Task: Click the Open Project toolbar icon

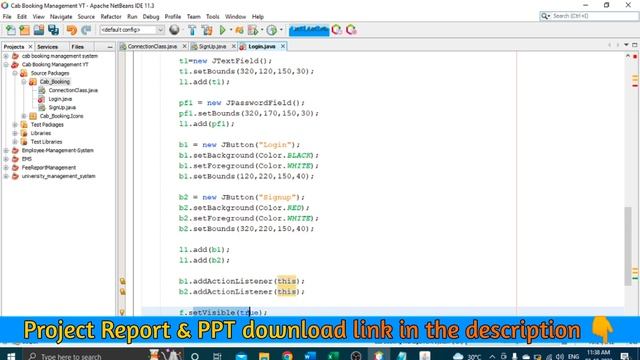Action: pyautogui.click(x=39, y=30)
